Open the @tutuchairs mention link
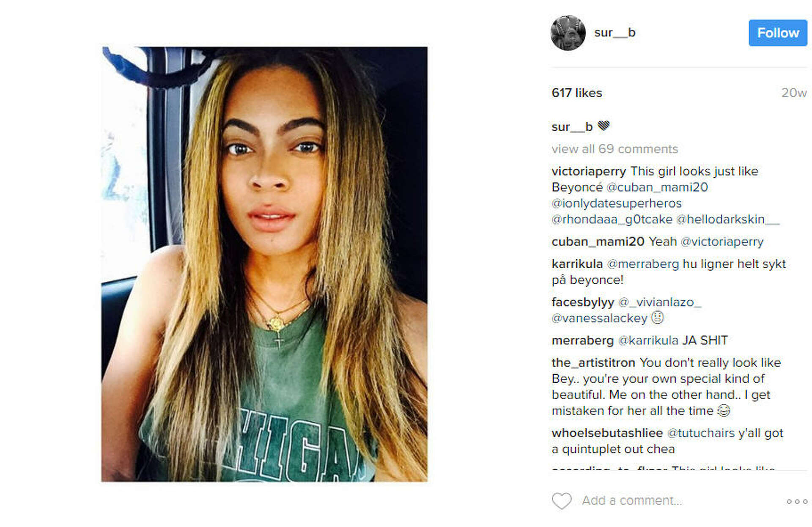Image resolution: width=812 pixels, height=527 pixels. click(x=701, y=433)
